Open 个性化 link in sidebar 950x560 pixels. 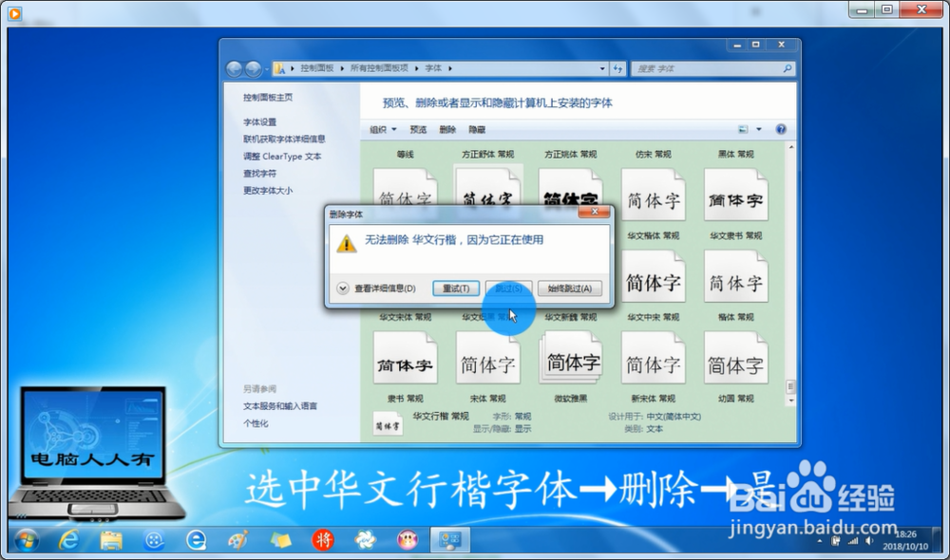[256, 423]
